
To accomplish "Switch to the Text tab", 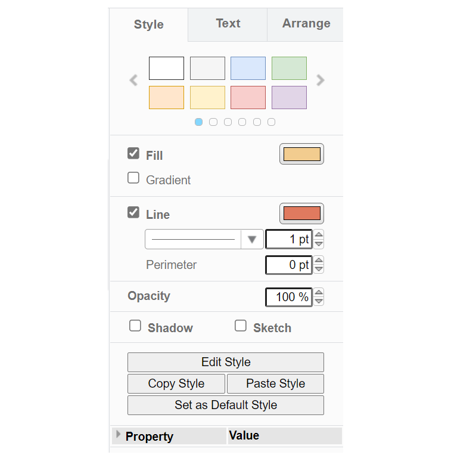I will point(228,24).
